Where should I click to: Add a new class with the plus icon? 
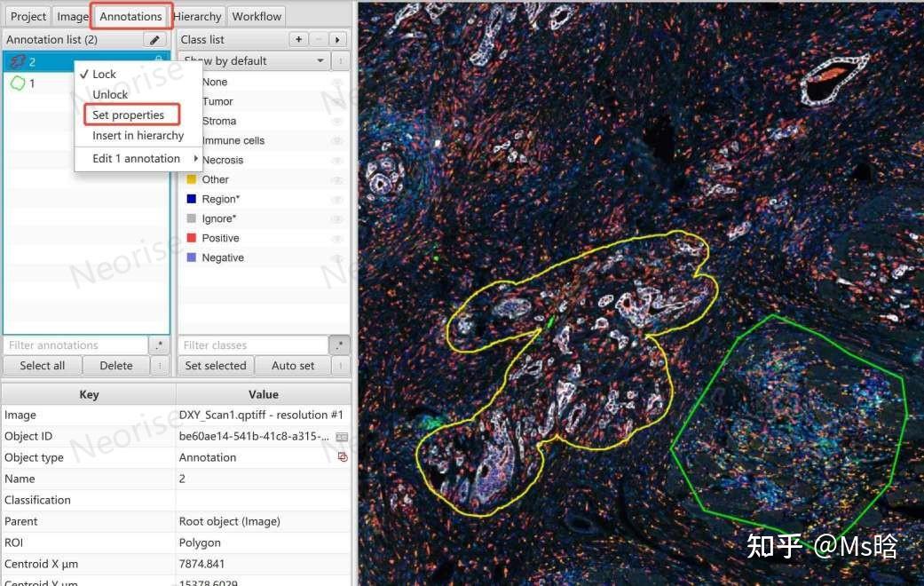(299, 39)
